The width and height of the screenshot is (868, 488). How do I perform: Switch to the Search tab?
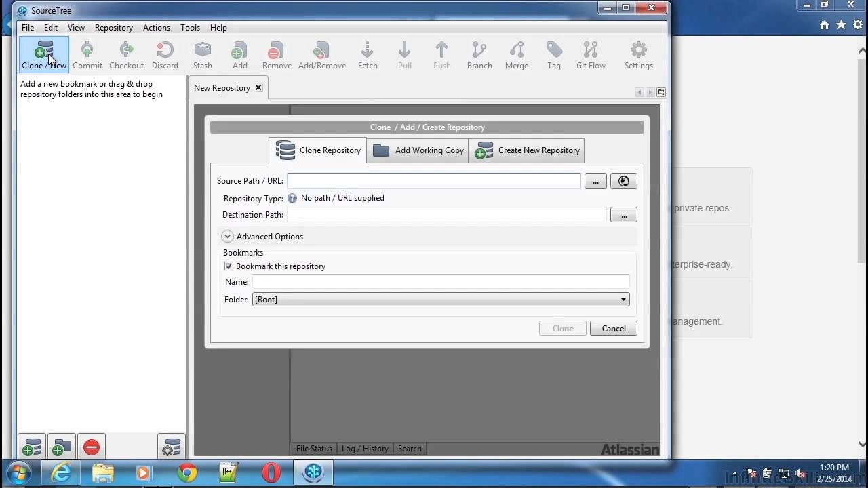[x=410, y=449]
